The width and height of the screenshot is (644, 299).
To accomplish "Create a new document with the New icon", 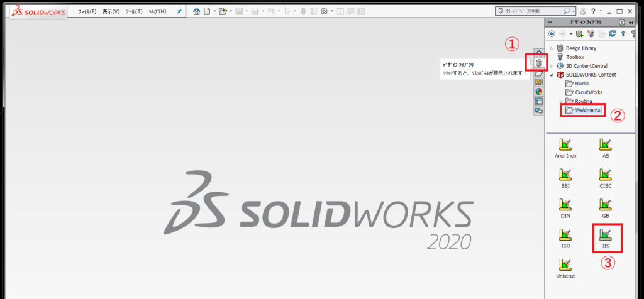I will tap(207, 11).
